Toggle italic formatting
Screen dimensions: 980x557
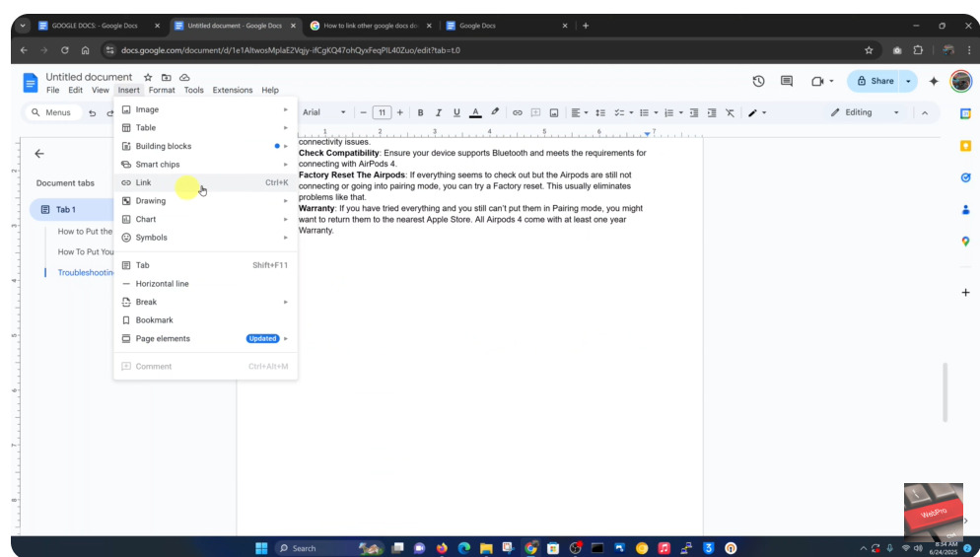[438, 112]
